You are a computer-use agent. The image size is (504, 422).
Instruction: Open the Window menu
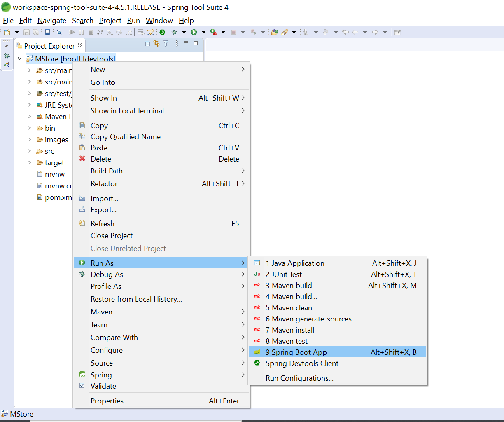pyautogui.click(x=159, y=21)
